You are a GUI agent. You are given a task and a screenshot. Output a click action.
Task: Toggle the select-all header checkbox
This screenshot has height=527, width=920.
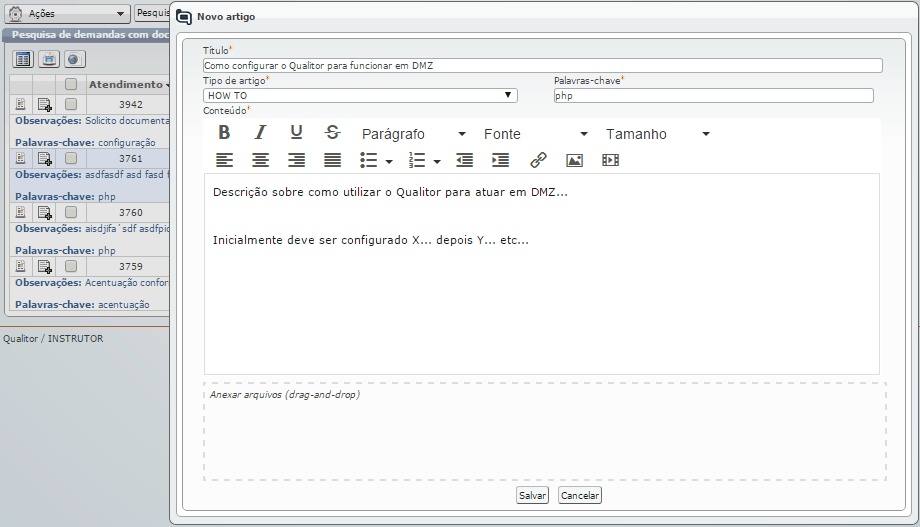71,84
